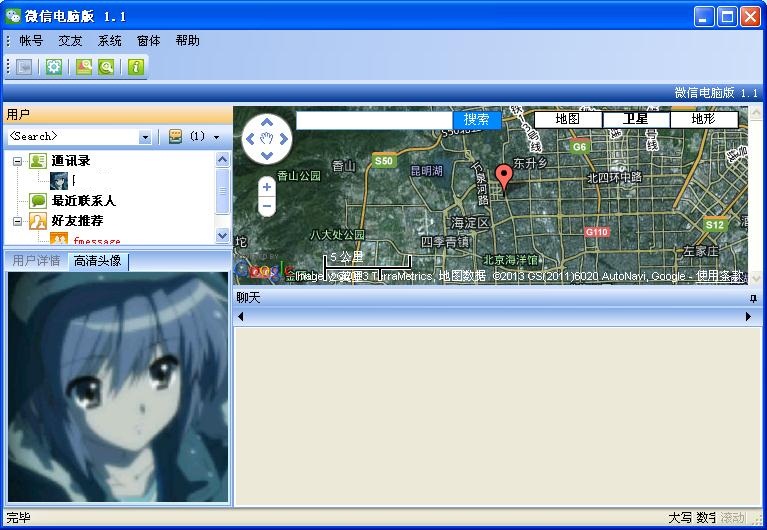This screenshot has width=767, height=530.
Task: Open the 系统 menu
Action: pyautogui.click(x=109, y=41)
